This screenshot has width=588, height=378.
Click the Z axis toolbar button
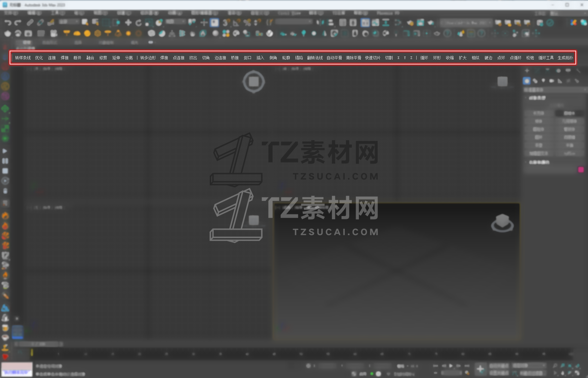[x=411, y=58]
